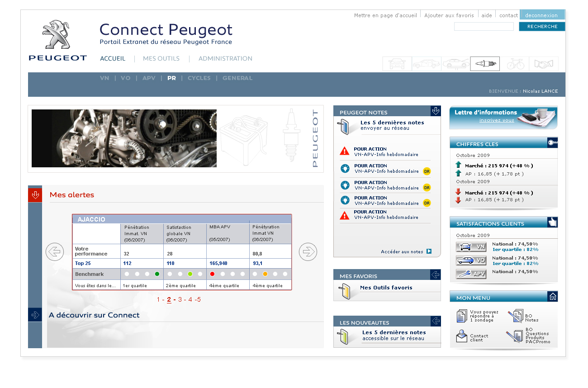Open the aide link
Image resolution: width=588 pixels, height=388 pixels.
(487, 15)
